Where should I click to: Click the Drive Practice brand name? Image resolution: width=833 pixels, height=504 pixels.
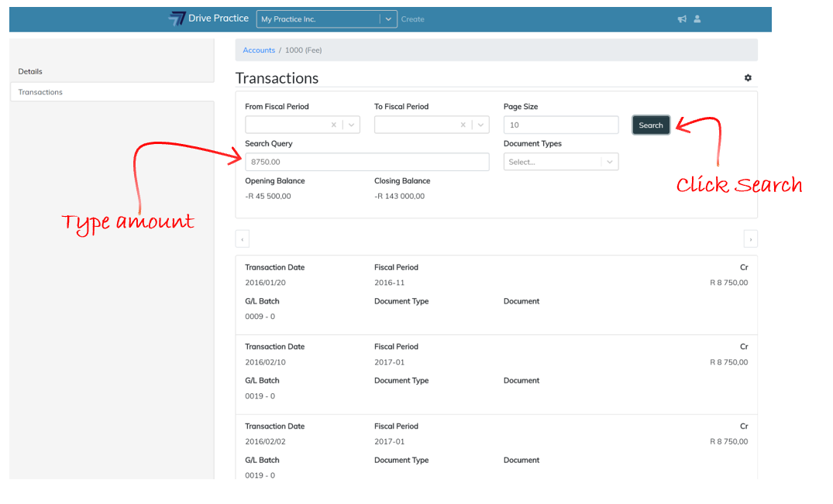click(x=219, y=18)
